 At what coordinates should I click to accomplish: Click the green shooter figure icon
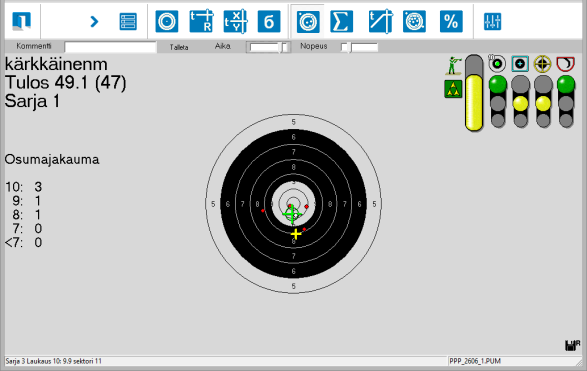[x=453, y=66]
